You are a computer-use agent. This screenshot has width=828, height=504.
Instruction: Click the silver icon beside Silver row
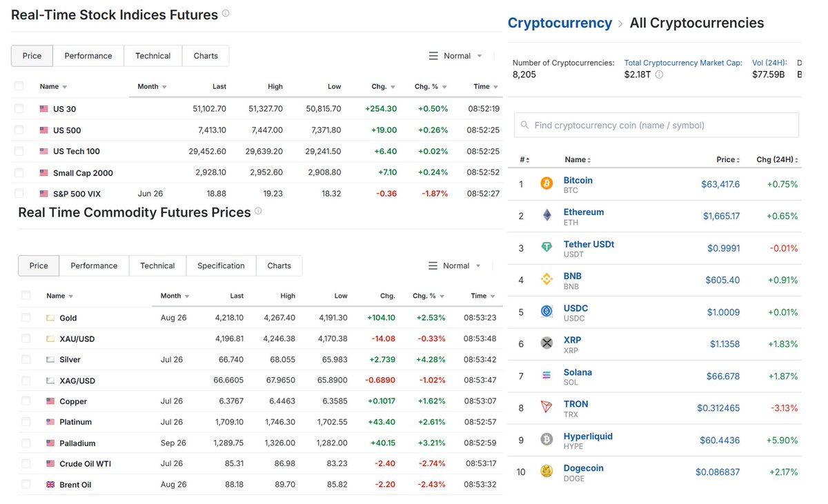[50, 359]
